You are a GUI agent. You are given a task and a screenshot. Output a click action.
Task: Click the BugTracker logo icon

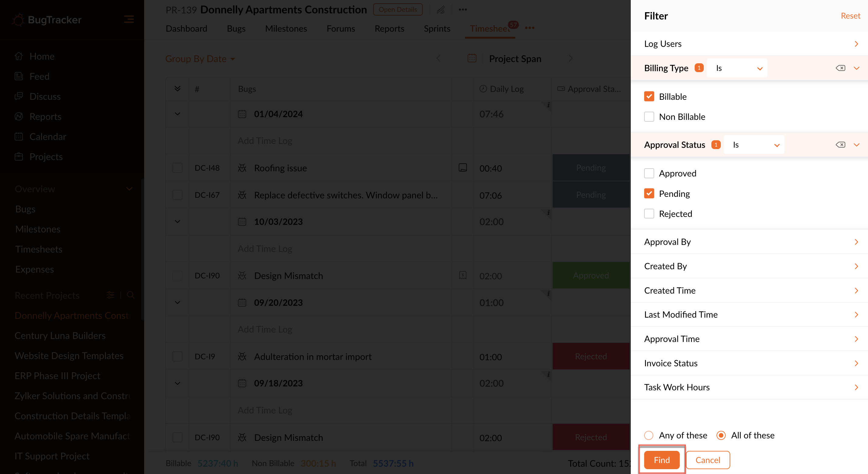click(18, 20)
